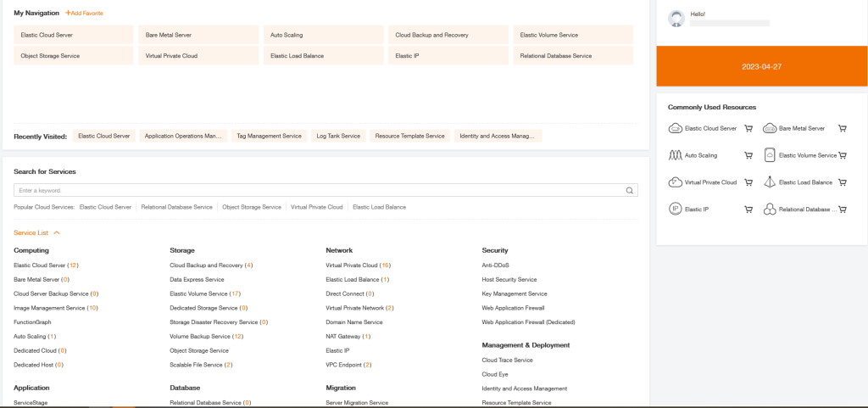Open VPC Endpoint in Network list
This screenshot has height=408, width=868.
pyautogui.click(x=348, y=365)
